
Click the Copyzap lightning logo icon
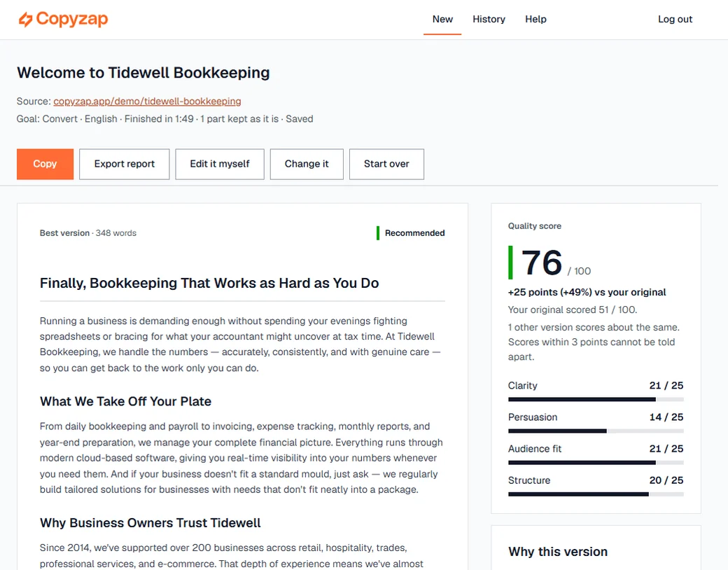tap(25, 20)
